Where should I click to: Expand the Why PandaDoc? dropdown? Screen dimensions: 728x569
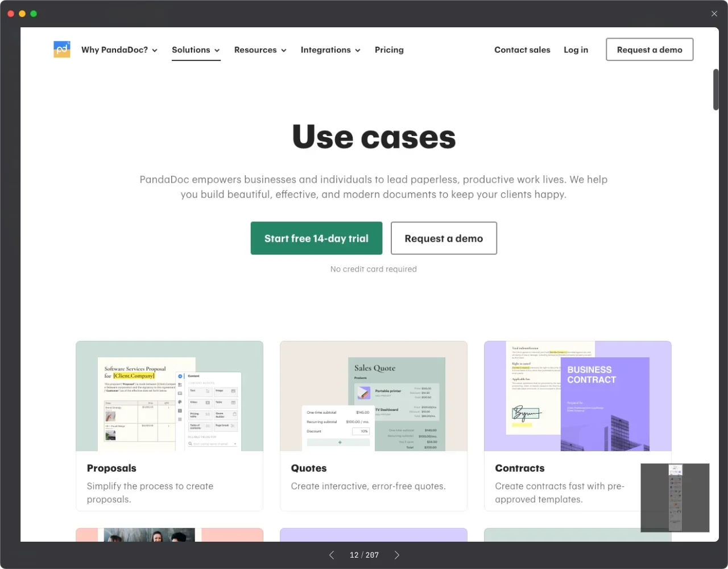point(119,50)
